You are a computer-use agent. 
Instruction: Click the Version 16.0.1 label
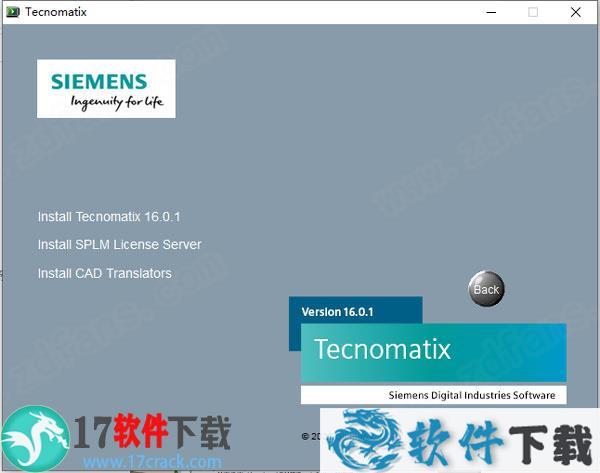337,312
